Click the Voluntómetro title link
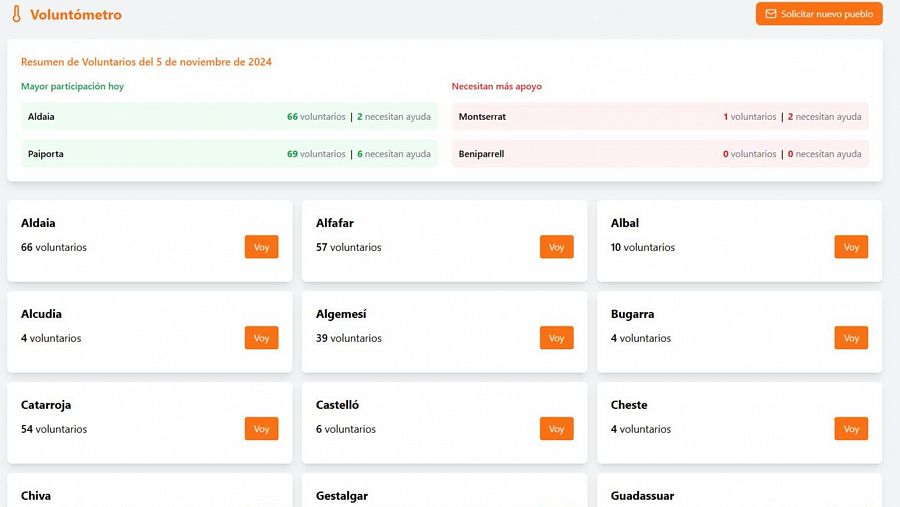Screen dimensions: 900x507 tap(76, 15)
